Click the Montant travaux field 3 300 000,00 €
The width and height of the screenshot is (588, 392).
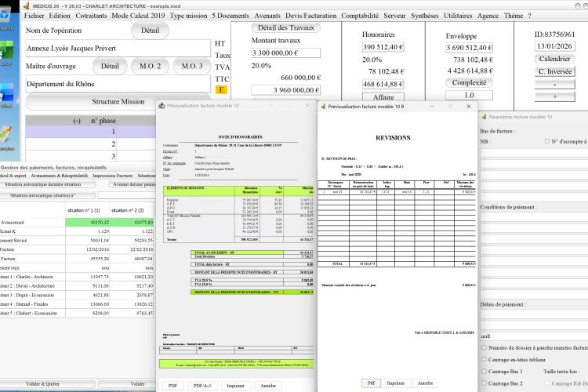[x=285, y=53]
